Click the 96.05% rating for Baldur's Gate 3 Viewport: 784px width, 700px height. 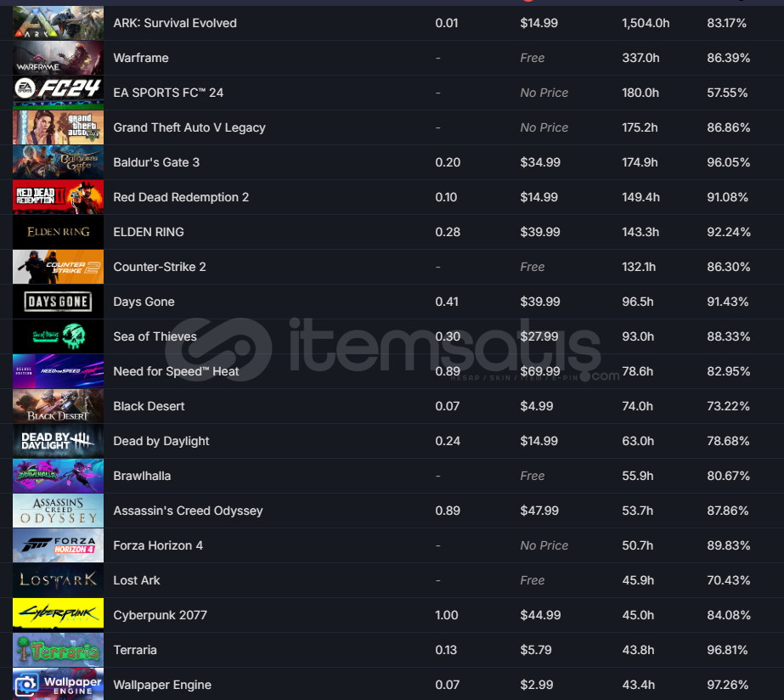pos(729,162)
